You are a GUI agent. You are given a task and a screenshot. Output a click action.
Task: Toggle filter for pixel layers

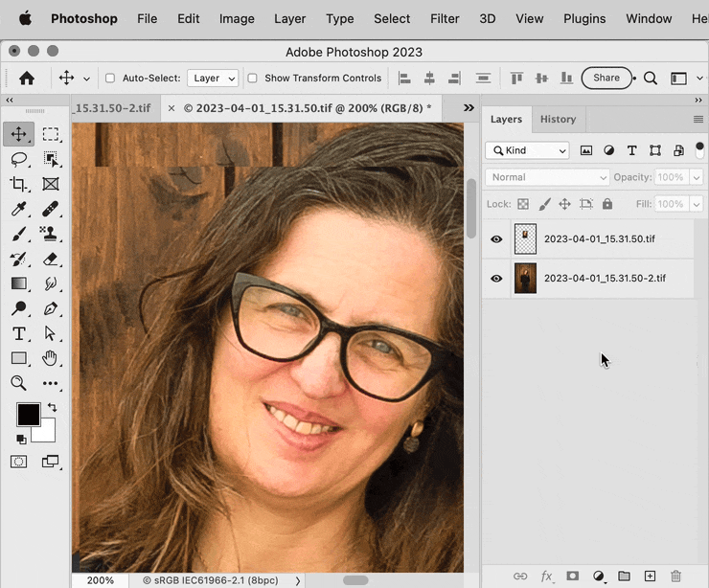point(586,150)
